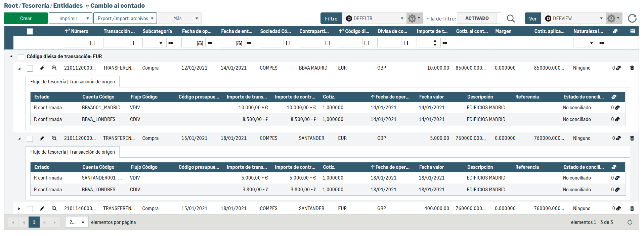The height and width of the screenshot is (236, 644).
Task: Expand the 400.000,00 SANTANDER transaction row
Action: pyautogui.click(x=19, y=209)
